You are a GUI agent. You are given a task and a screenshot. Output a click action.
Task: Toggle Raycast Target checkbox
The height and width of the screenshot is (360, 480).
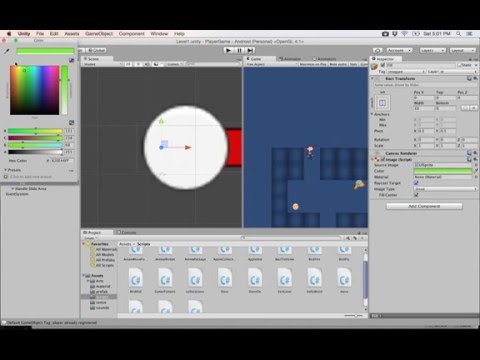[416, 183]
